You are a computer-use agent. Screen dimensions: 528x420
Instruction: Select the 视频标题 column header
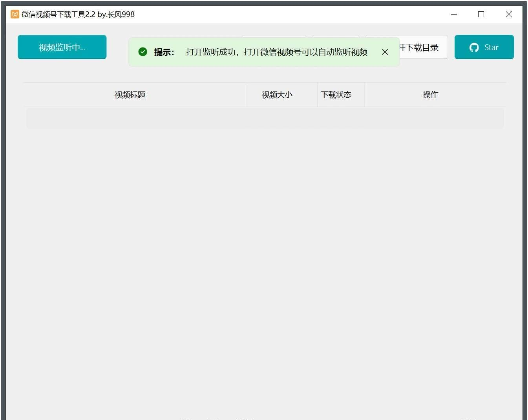coord(130,95)
